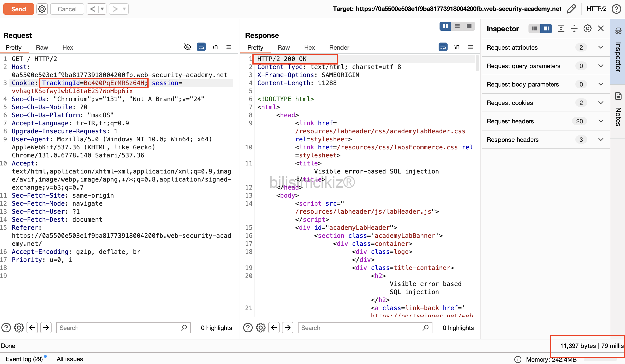Open history back dropdown arrow
The width and height of the screenshot is (625, 364).
tap(102, 9)
